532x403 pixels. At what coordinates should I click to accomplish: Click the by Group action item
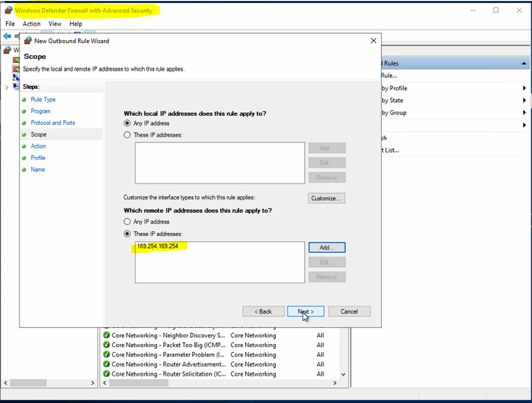pyautogui.click(x=394, y=113)
